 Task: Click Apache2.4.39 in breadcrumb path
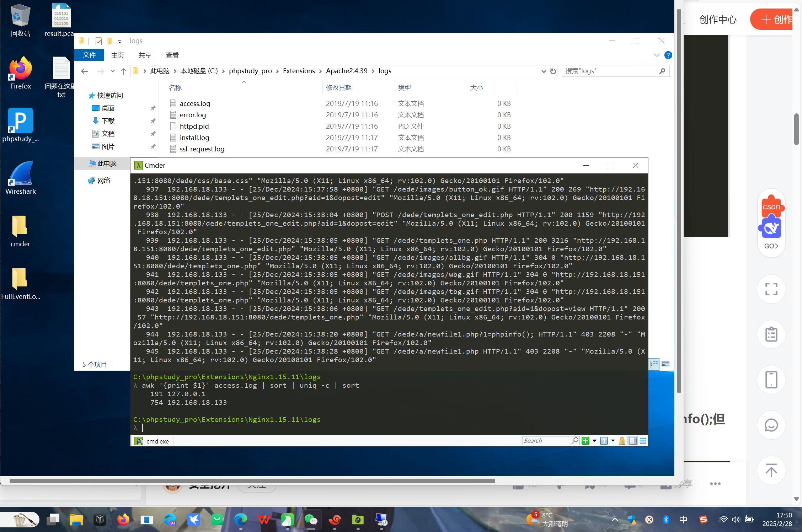pyautogui.click(x=346, y=71)
